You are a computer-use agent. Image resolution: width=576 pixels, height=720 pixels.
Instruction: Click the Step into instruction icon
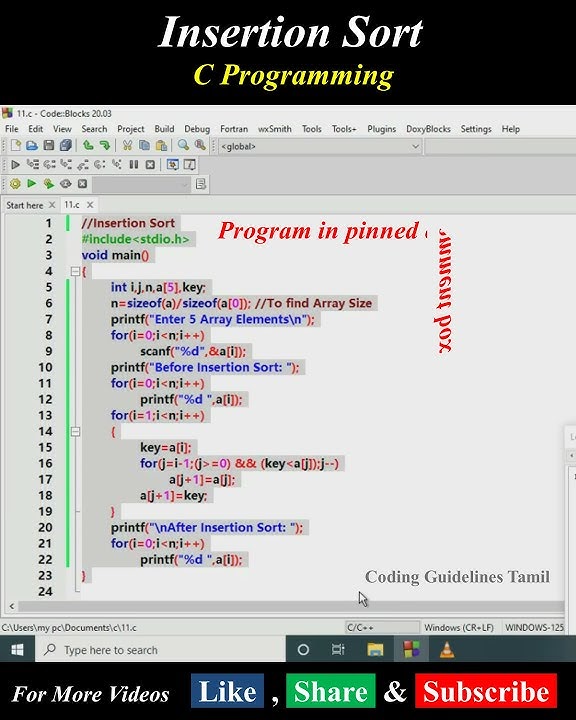pyautogui.click(x=117, y=164)
